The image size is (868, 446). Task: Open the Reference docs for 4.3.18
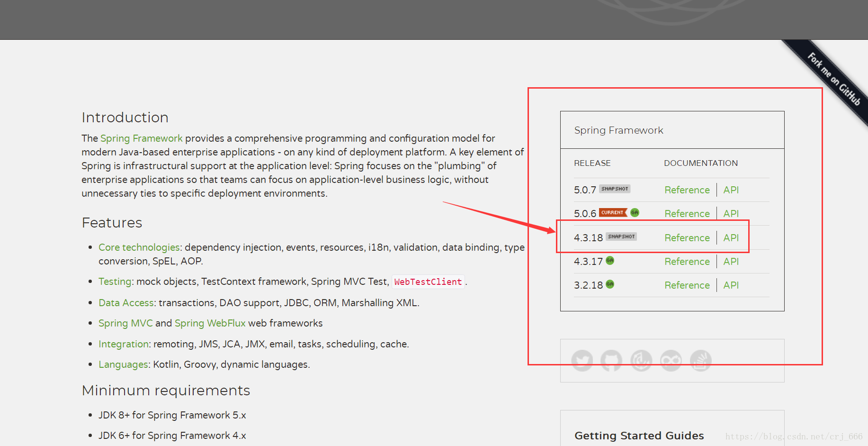(687, 238)
